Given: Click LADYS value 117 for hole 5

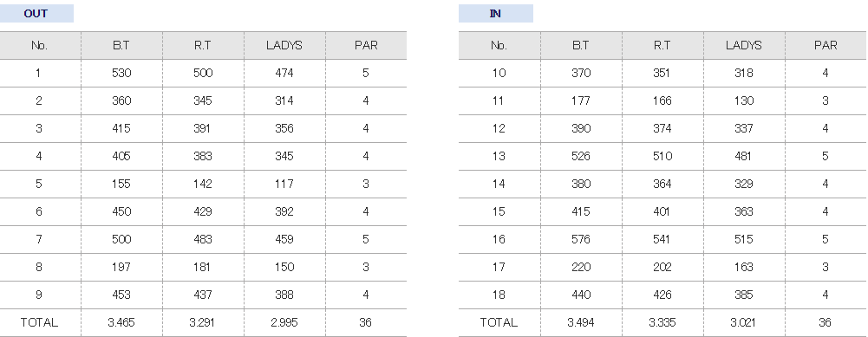Looking at the screenshot, I should coord(284,184).
